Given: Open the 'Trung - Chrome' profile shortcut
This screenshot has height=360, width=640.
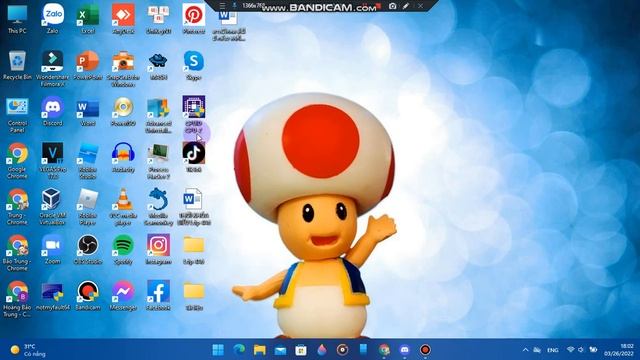Looking at the screenshot, I should click(x=17, y=207).
